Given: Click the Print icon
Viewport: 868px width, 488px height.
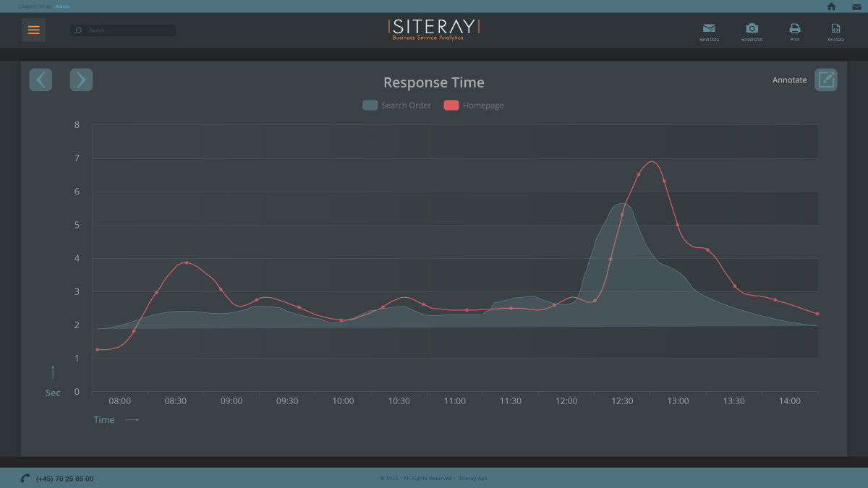Looking at the screenshot, I should 795,28.
